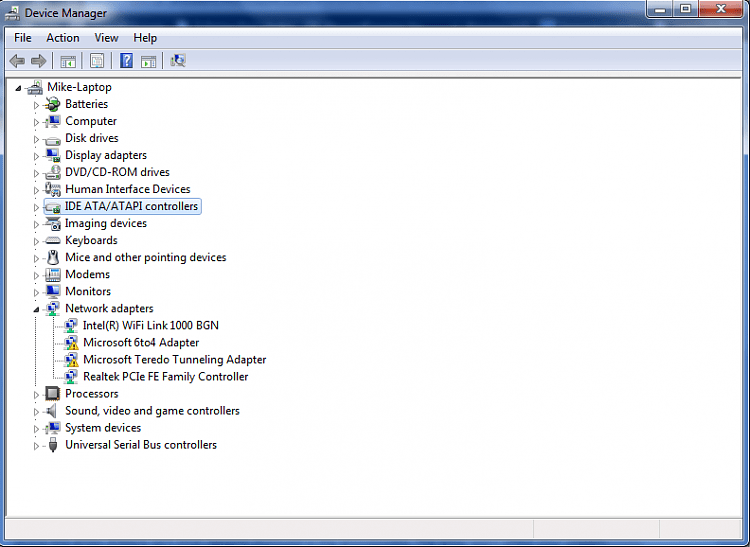
Task: Select the DVD/CD-ROM drives label
Action: [117, 172]
